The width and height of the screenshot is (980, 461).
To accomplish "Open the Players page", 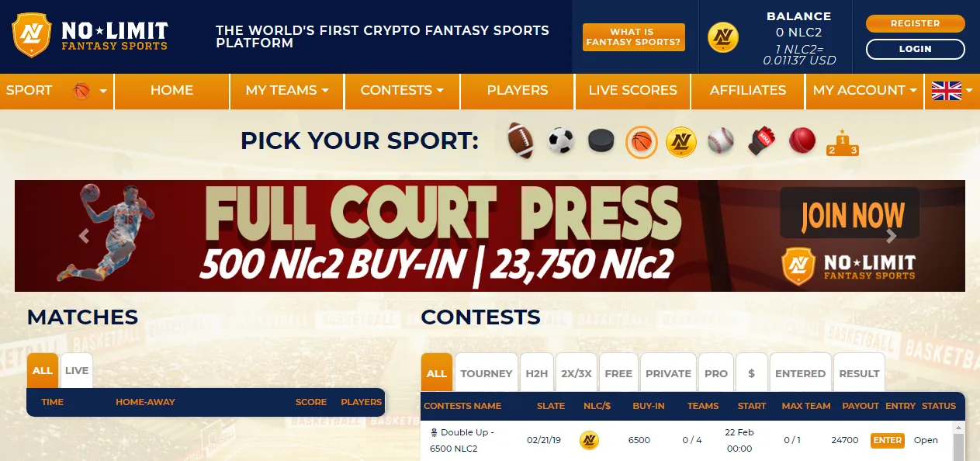I will [518, 91].
